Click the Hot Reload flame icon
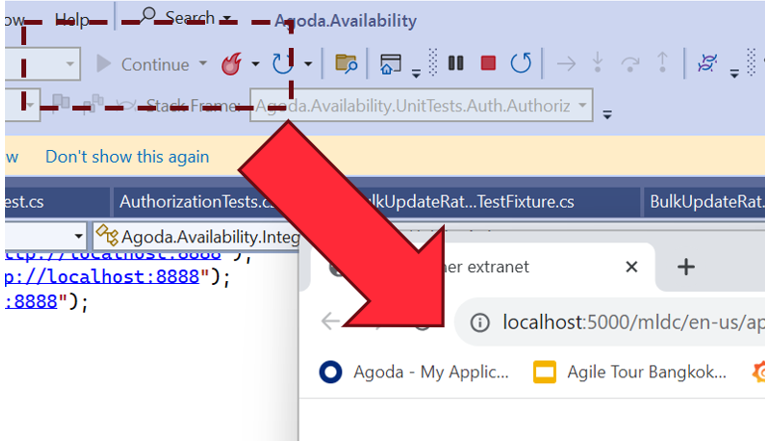Screen dimensions: 765x445 tap(232, 64)
